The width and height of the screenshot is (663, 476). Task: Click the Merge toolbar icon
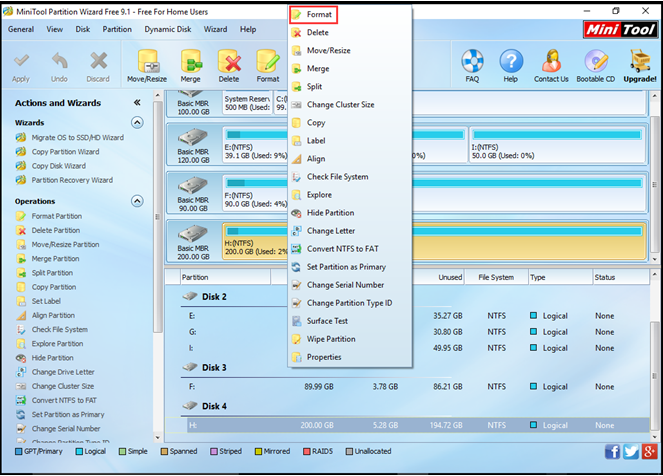coord(190,66)
